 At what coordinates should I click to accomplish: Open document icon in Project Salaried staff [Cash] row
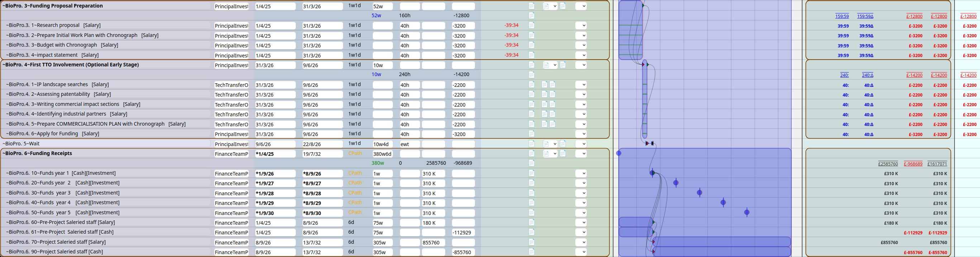[x=532, y=252]
